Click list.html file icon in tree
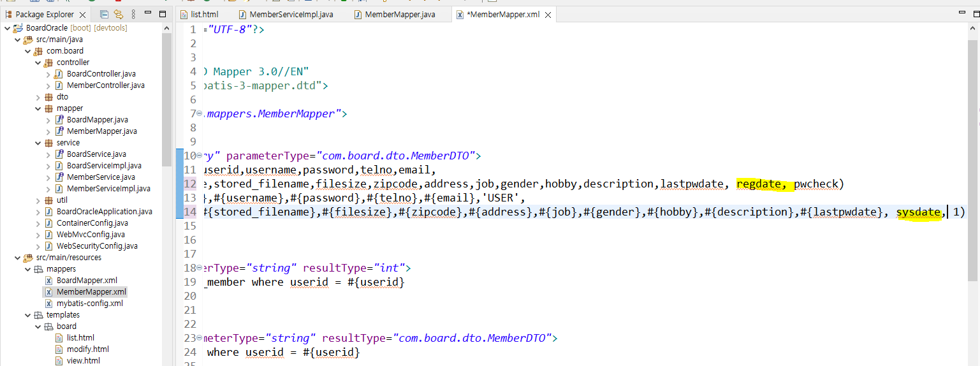This screenshot has width=980, height=366. coord(59,338)
